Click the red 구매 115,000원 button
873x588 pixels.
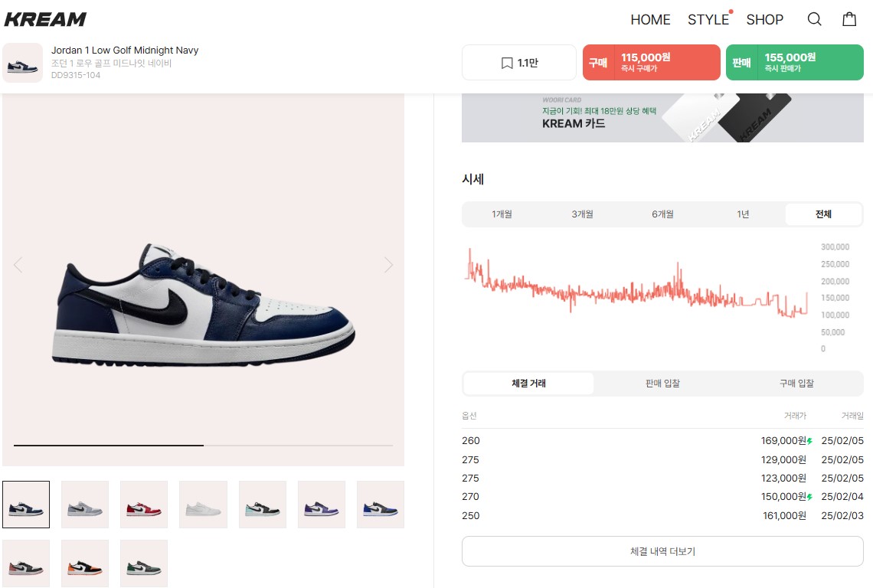pos(652,62)
